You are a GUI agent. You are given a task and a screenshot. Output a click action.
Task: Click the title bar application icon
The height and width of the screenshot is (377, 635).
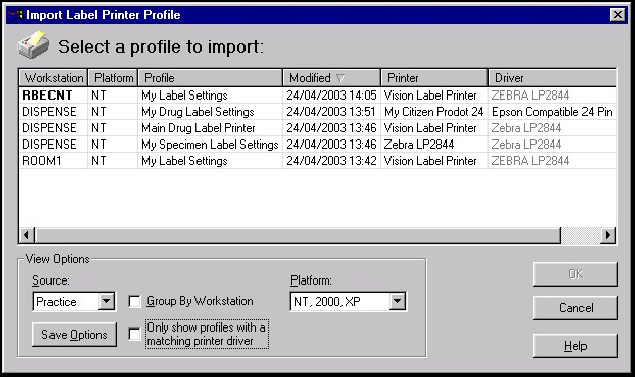15,15
